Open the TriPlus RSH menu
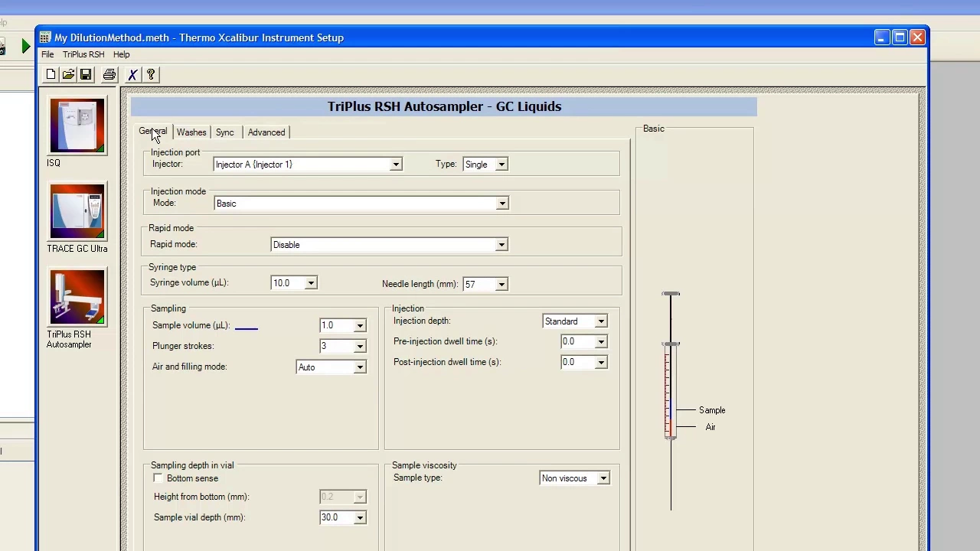 (x=83, y=54)
